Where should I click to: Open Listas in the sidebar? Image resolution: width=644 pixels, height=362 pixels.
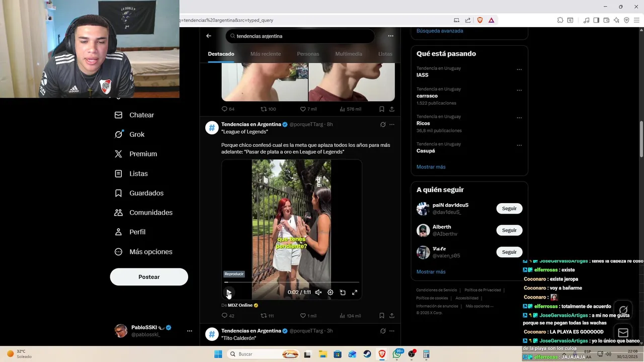pos(131,173)
